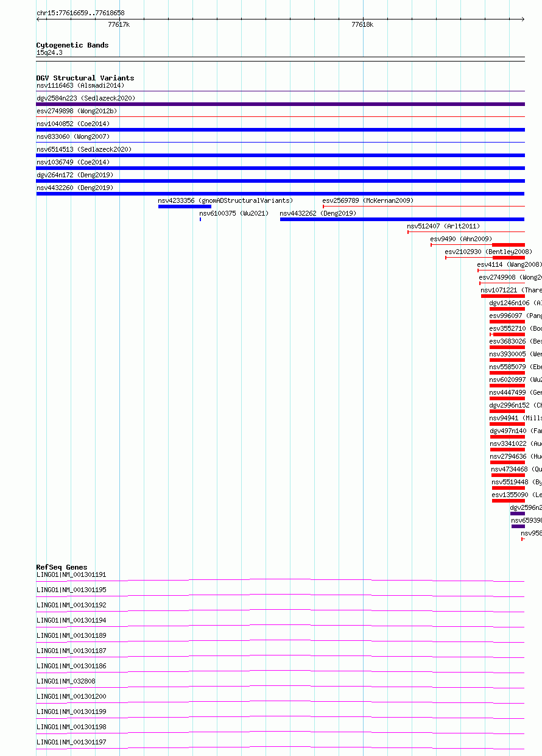Click the thin red line under esv2569789
This screenshot has width=542, height=756.
[x=423, y=207]
